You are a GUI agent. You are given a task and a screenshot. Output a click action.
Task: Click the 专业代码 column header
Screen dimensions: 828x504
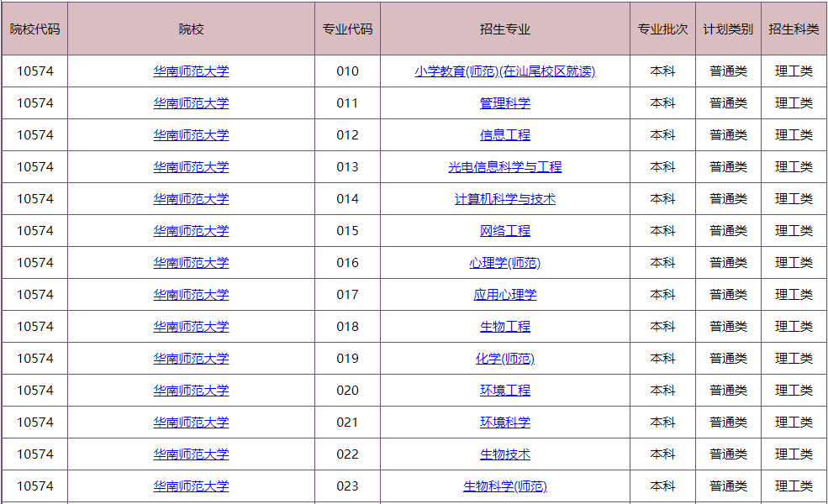pyautogui.click(x=347, y=29)
